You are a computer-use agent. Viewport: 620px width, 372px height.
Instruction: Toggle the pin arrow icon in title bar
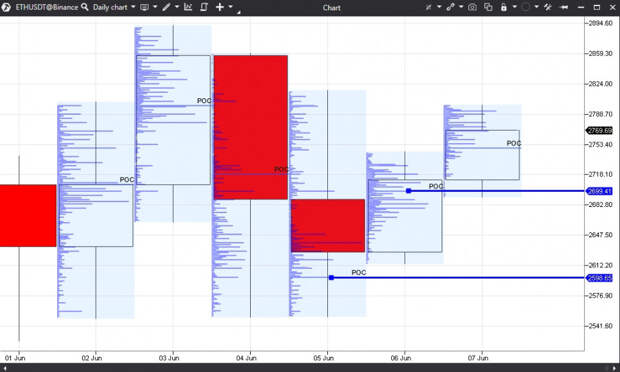point(564,7)
